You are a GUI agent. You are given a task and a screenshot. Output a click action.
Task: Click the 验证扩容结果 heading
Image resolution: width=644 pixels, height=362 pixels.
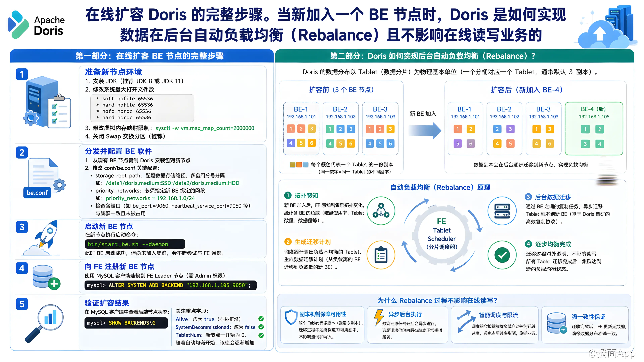[107, 303]
